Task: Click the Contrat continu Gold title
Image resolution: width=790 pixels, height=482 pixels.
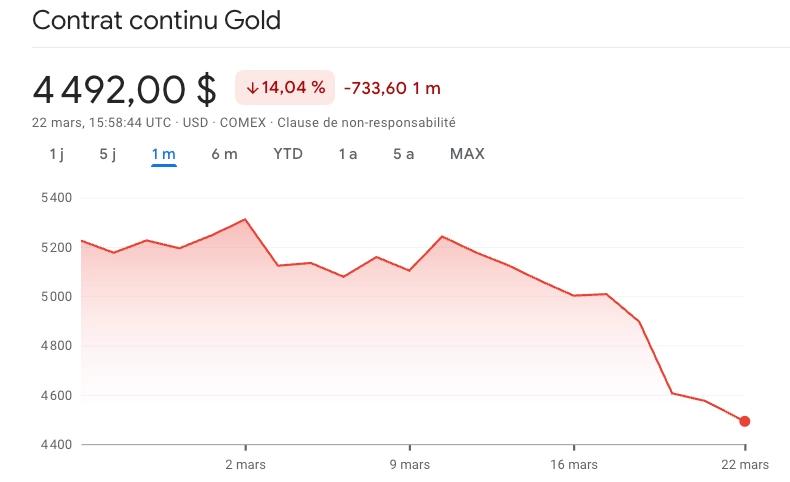Action: 157,21
